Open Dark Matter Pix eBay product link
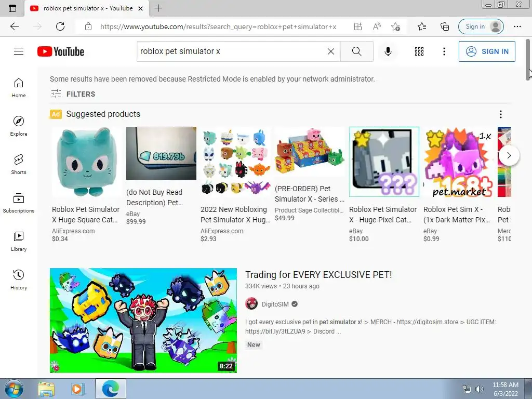Screen dimensions: 532x399 point(457,215)
